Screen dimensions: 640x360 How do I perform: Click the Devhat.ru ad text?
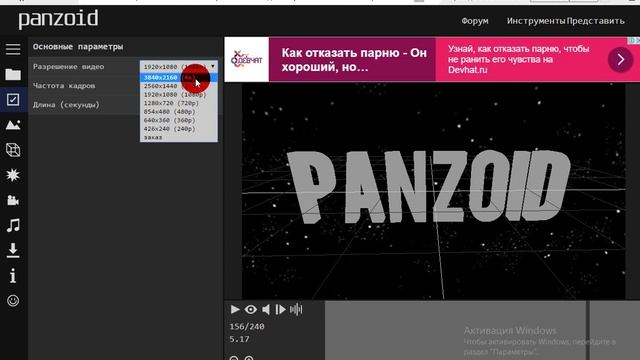(468, 70)
